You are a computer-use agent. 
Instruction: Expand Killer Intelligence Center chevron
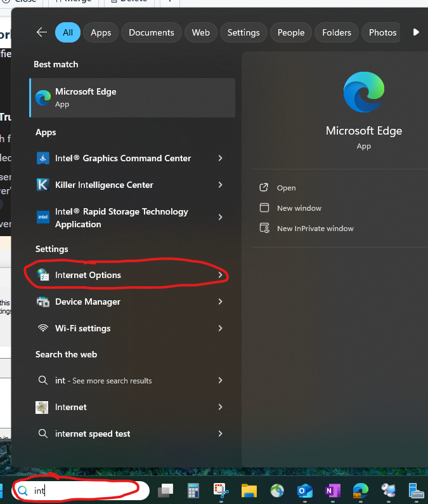(x=220, y=185)
